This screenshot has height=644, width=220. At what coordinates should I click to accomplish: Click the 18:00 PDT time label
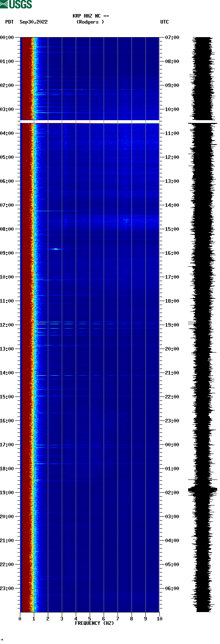[7, 469]
